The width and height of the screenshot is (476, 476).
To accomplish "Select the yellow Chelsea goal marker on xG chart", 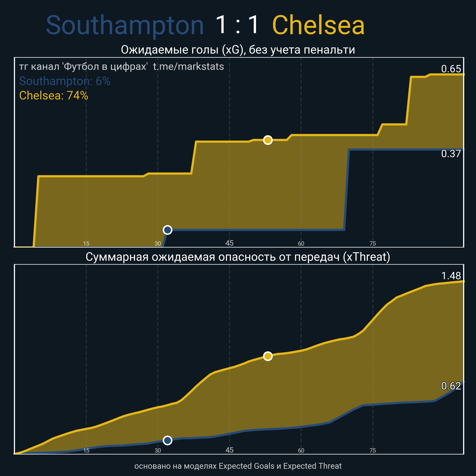I will point(268,140).
